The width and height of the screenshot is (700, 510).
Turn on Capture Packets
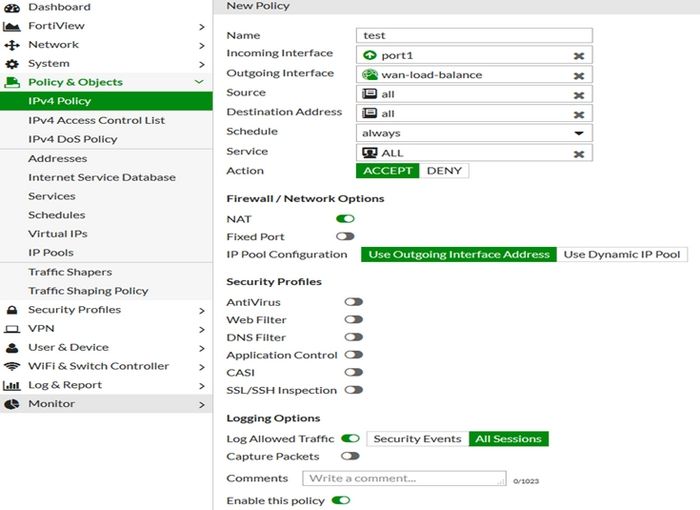tap(349, 456)
